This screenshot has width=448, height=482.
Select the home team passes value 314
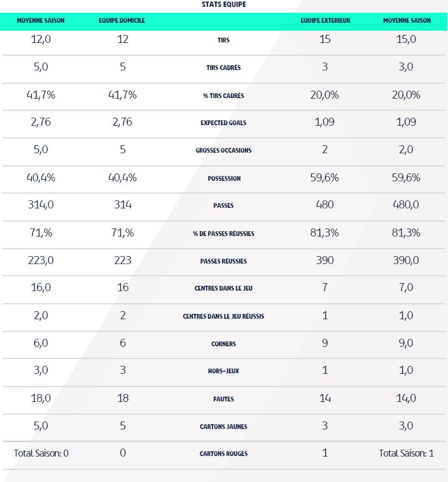point(122,205)
